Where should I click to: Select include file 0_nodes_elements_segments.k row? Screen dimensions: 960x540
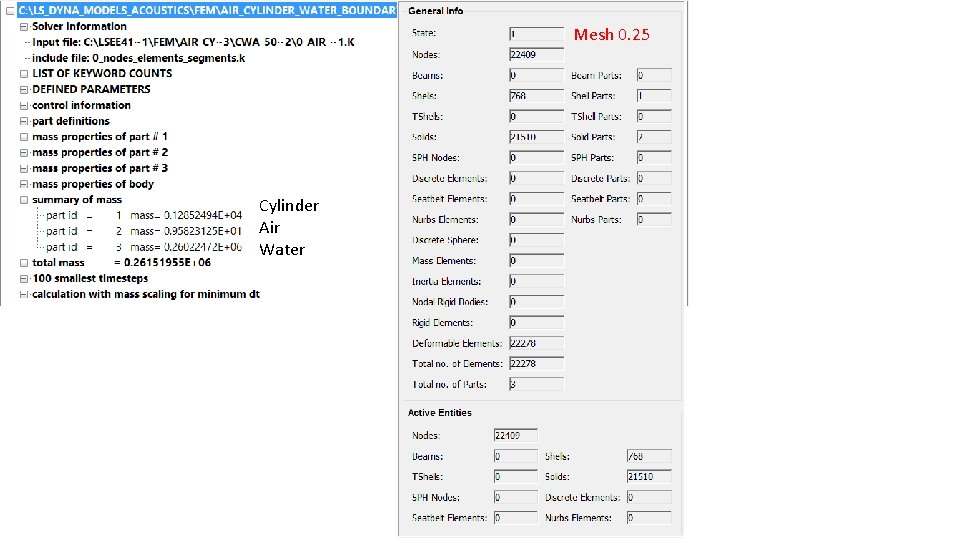[x=138, y=58]
